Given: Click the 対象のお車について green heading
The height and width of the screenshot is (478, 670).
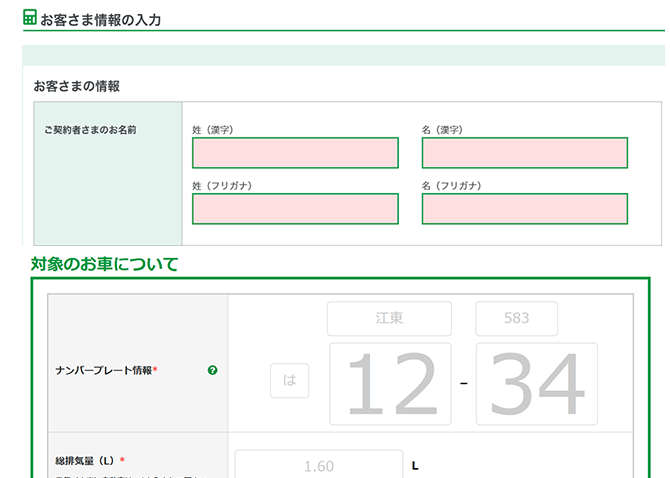Looking at the screenshot, I should (104, 264).
